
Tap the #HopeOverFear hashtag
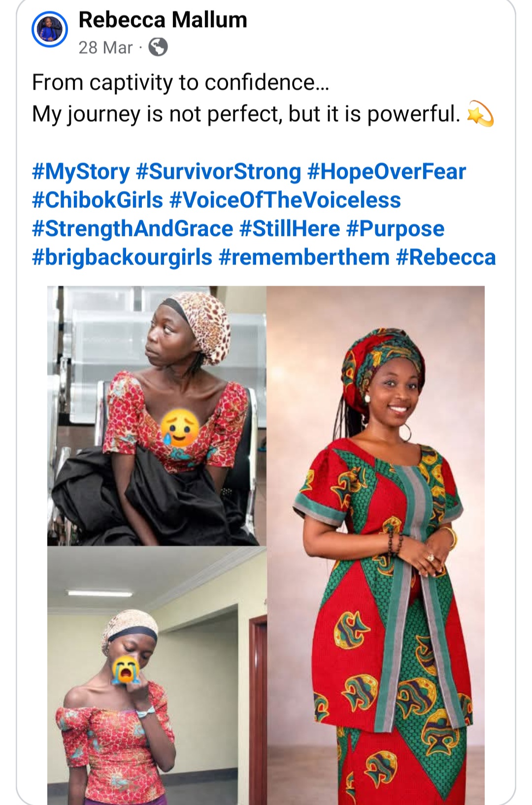(386, 171)
